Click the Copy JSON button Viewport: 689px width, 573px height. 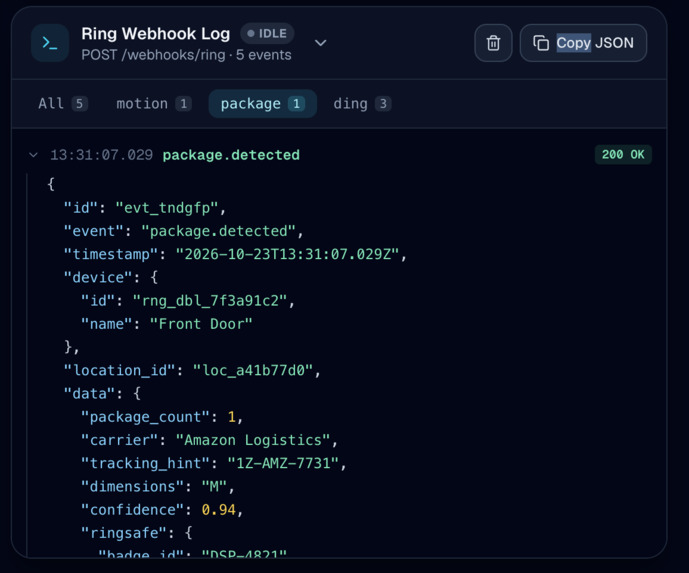pyautogui.click(x=583, y=43)
